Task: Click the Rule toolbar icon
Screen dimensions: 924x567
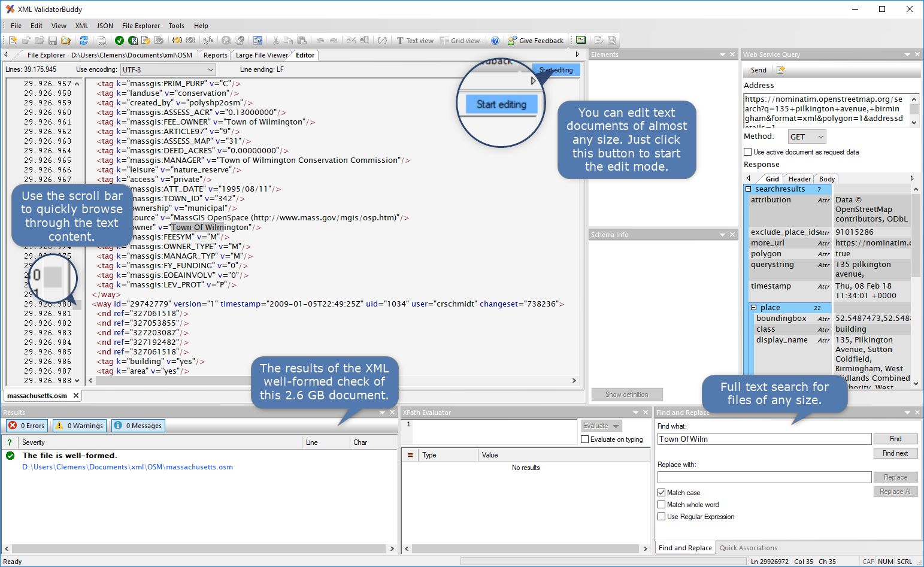Action: (x=208, y=40)
